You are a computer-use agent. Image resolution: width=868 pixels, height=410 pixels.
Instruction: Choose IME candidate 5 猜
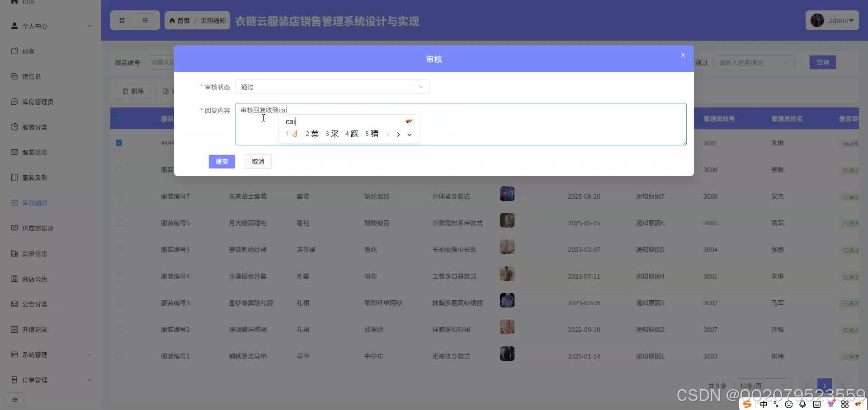click(372, 134)
